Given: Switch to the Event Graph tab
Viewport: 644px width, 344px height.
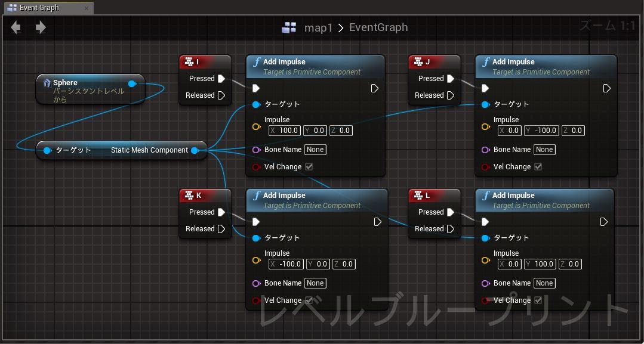Looking at the screenshot, I should point(39,8).
